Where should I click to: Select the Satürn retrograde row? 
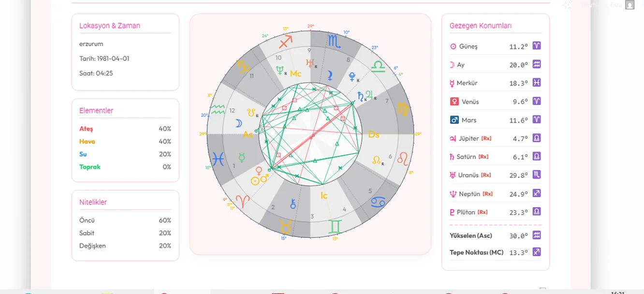click(496, 157)
